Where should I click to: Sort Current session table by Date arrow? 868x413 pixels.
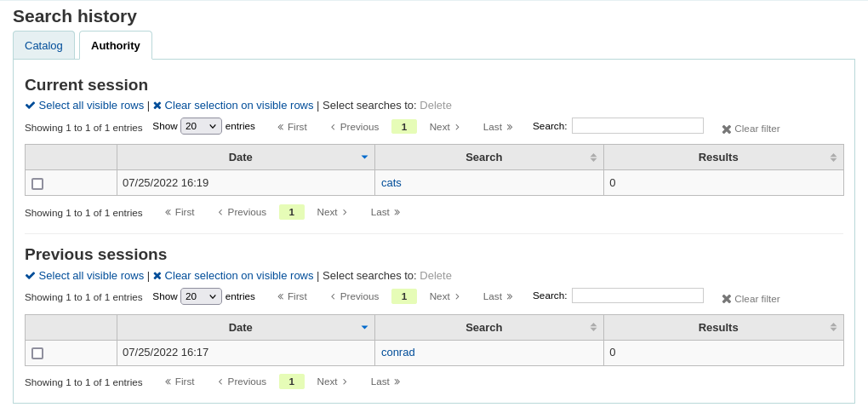[x=364, y=158]
